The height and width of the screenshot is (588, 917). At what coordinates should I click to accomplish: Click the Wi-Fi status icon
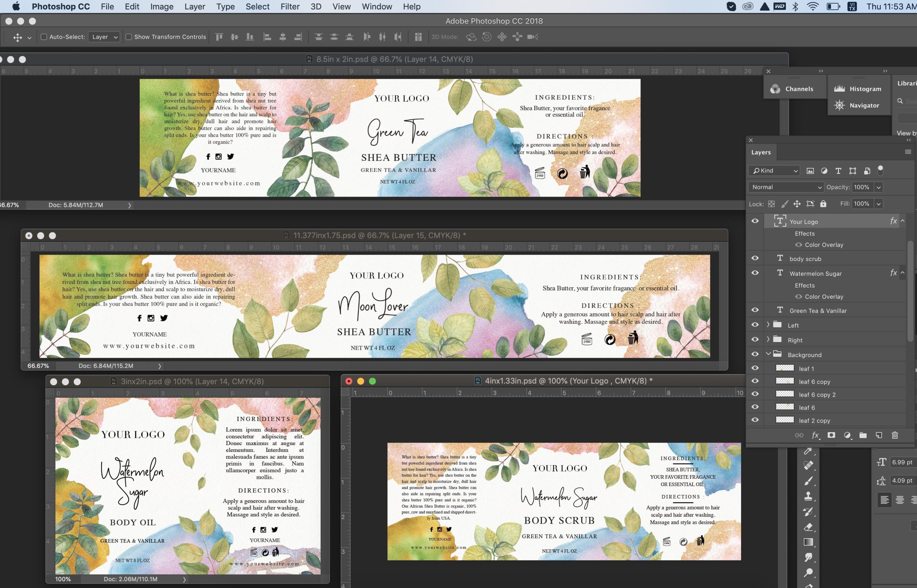coord(813,6)
